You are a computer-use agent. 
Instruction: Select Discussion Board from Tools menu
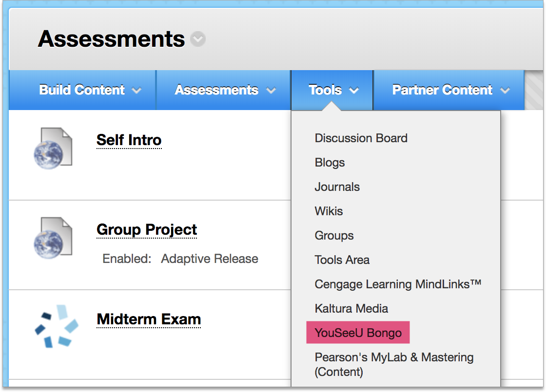click(361, 138)
